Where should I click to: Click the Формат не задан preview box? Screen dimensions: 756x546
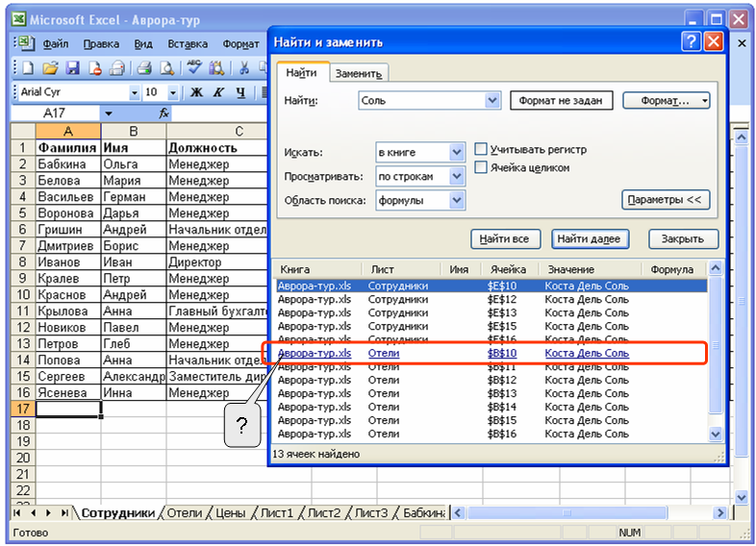point(561,101)
